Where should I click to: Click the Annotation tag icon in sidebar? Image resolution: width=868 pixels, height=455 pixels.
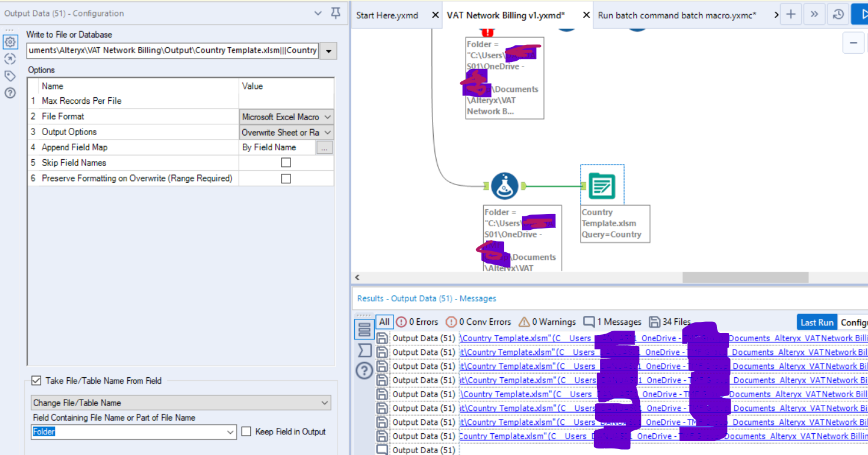click(10, 76)
